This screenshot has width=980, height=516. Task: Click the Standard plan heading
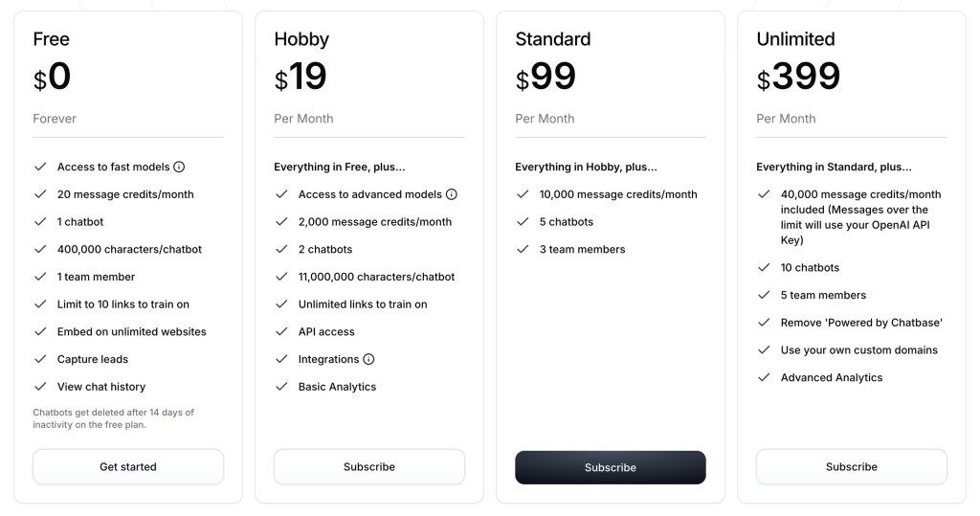[553, 39]
